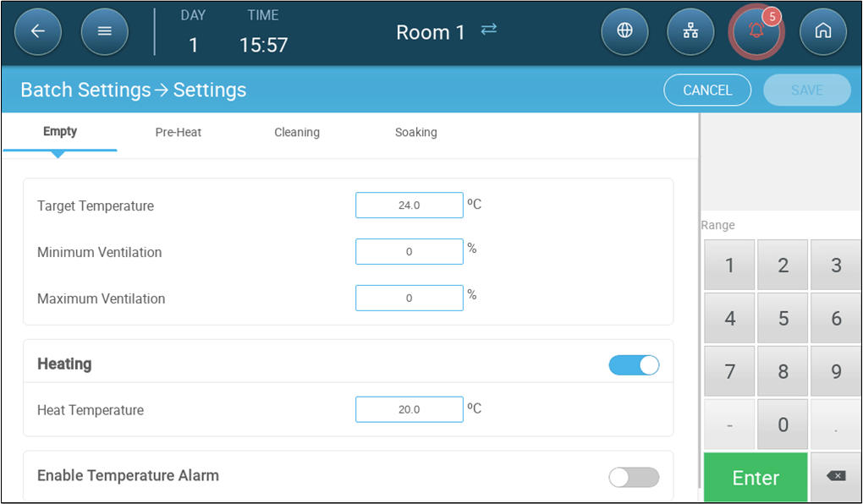Click the Maximum Ventilation value field
863x504 pixels.
[409, 299]
